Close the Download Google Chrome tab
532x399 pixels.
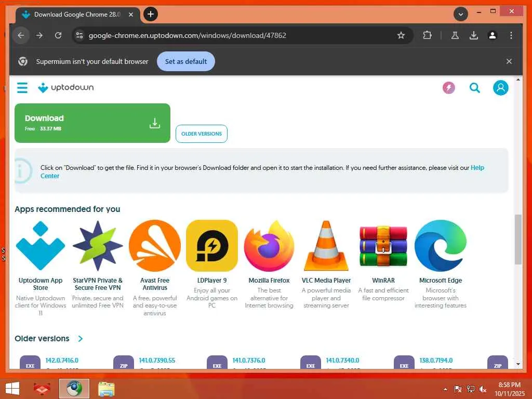coord(131,15)
